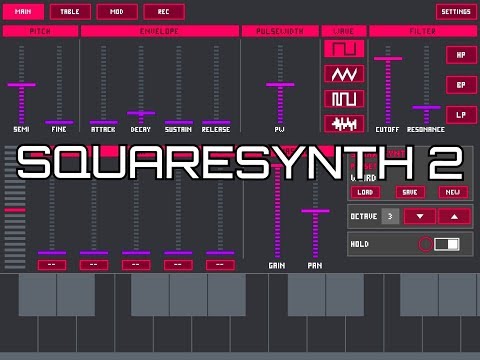
Task: Click the Semi pitch slider handle
Action: pos(22,85)
